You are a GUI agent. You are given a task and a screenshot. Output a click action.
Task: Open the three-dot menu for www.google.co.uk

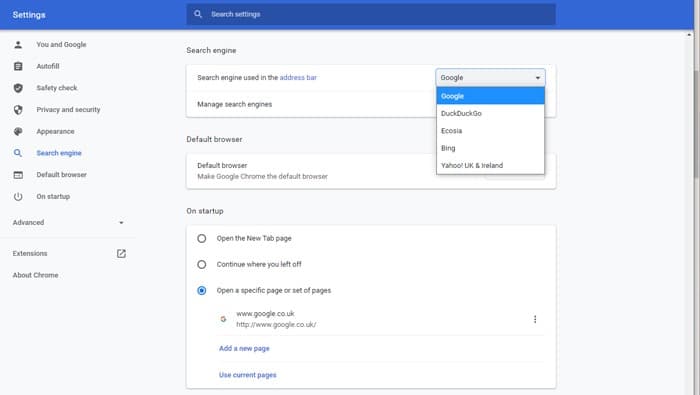tap(535, 319)
